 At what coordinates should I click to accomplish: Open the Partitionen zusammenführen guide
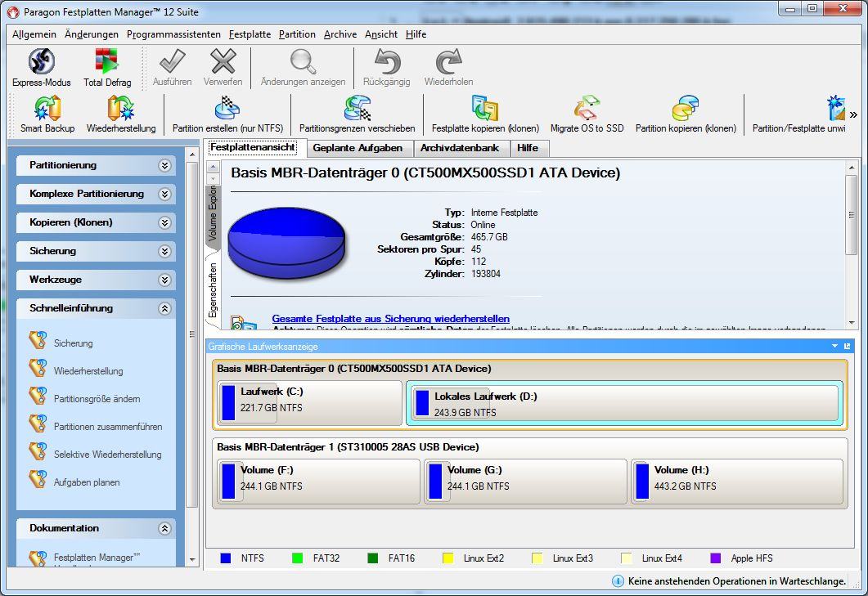coord(108,427)
